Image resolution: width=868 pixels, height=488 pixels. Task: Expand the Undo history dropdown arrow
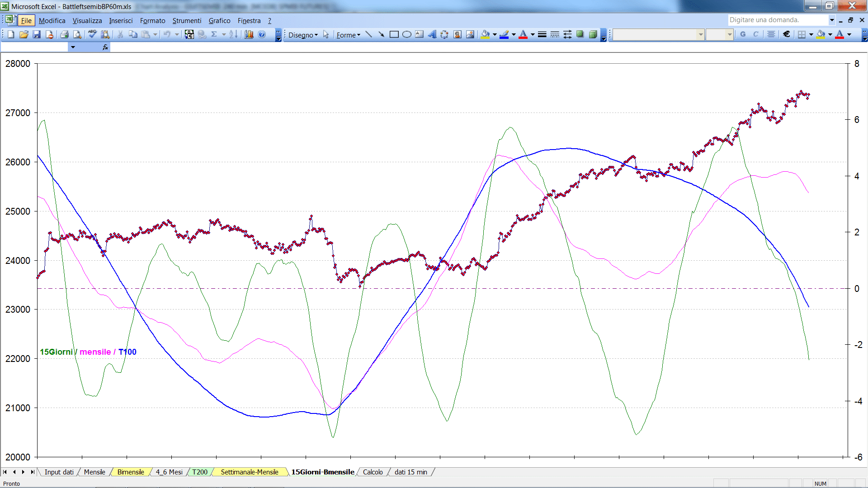177,34
